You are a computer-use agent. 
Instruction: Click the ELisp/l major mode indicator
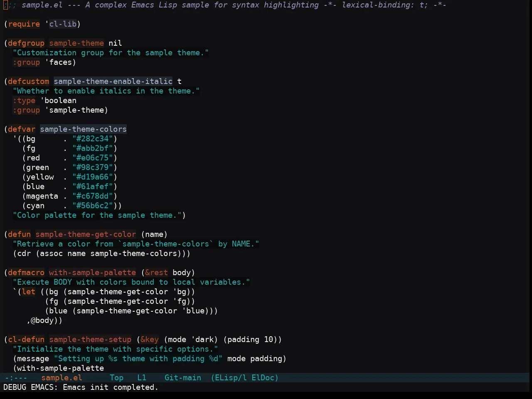(x=229, y=378)
